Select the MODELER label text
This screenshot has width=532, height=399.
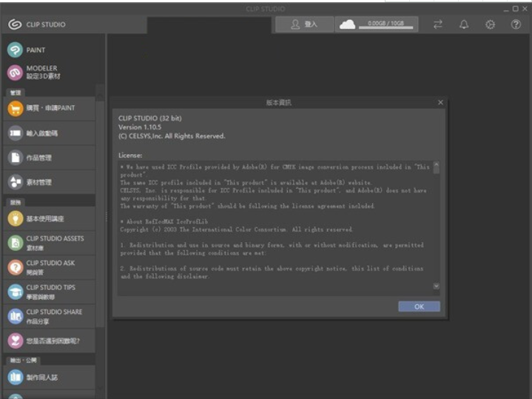[x=41, y=68]
